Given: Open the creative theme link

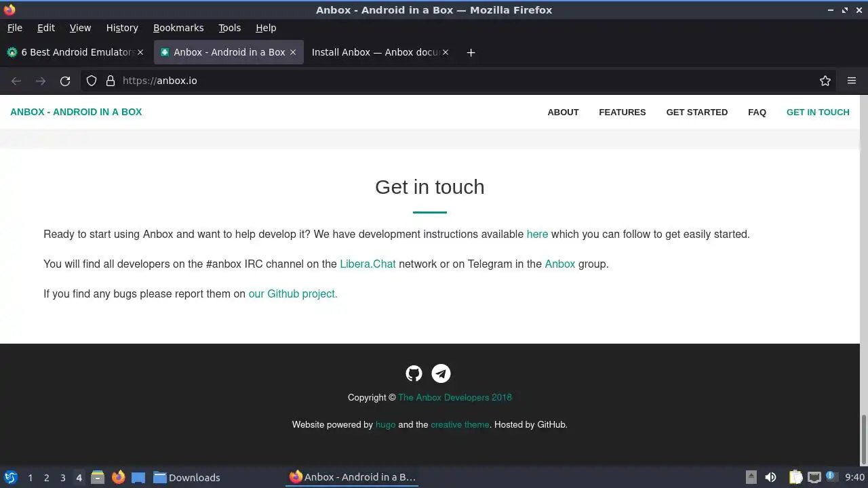Looking at the screenshot, I should pos(460,424).
